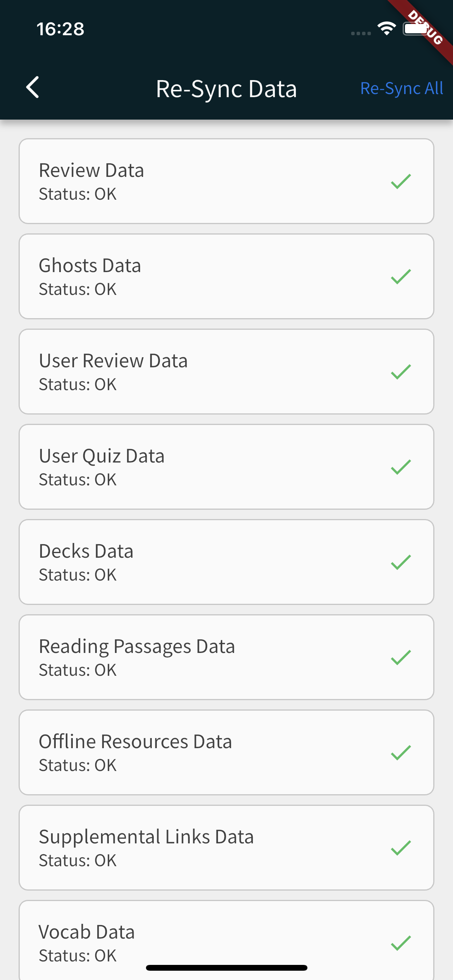Screen dimensions: 453x980
Task: Tap the User Quiz Data checkmark icon
Action: 401,467
